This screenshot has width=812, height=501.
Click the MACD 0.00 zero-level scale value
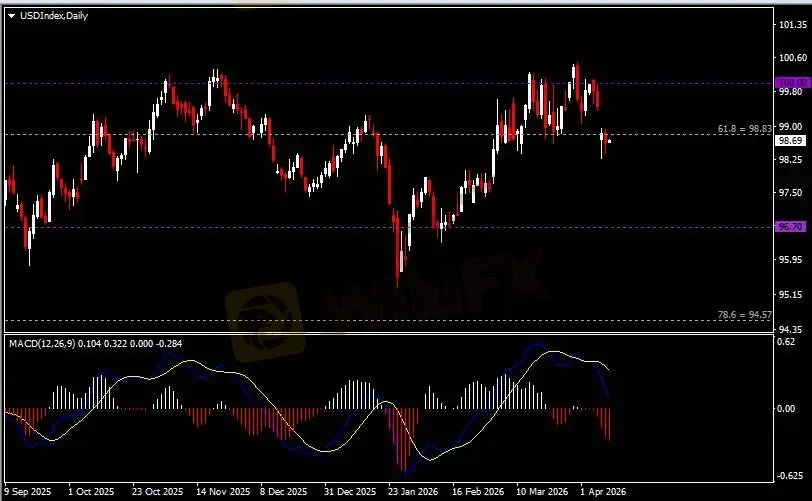pyautogui.click(x=788, y=409)
